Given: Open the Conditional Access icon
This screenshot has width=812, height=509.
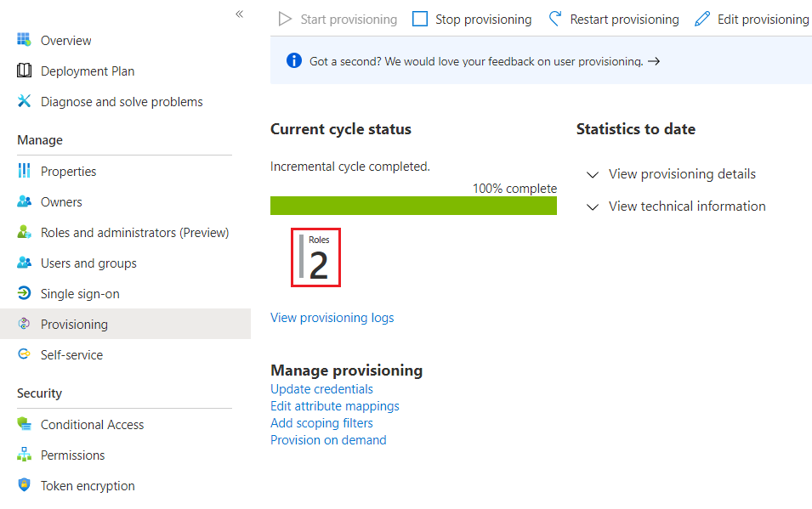Looking at the screenshot, I should 24,424.
